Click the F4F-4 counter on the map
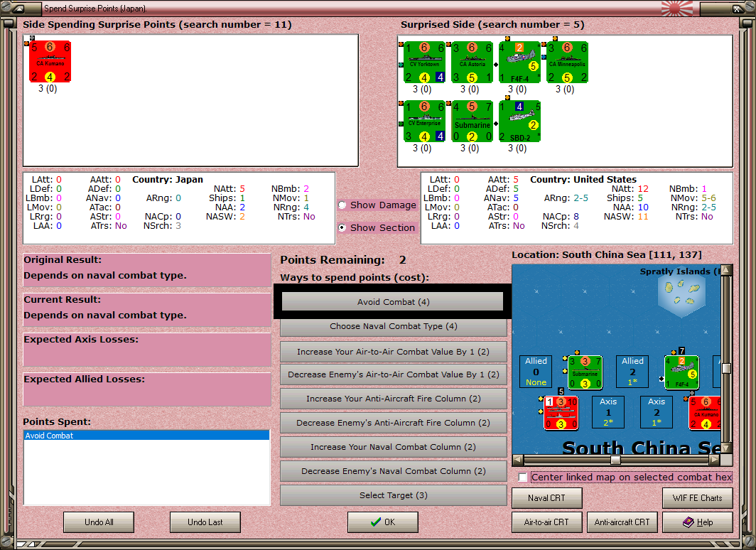756x550 pixels. tap(682, 372)
